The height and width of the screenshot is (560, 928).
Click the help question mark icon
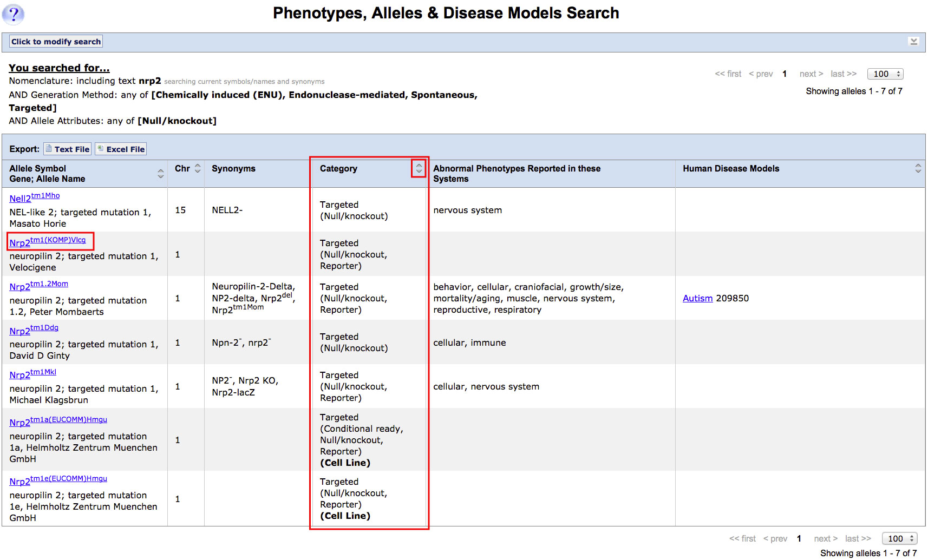pos(13,14)
